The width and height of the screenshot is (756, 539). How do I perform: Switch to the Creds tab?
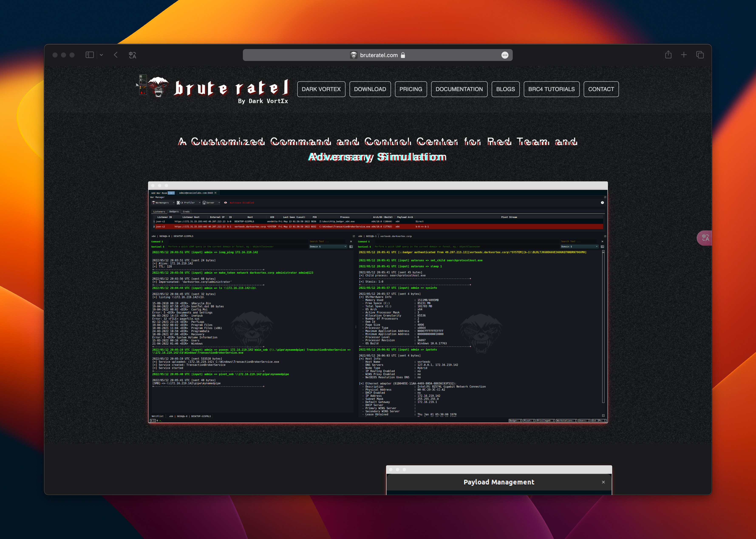(186, 212)
